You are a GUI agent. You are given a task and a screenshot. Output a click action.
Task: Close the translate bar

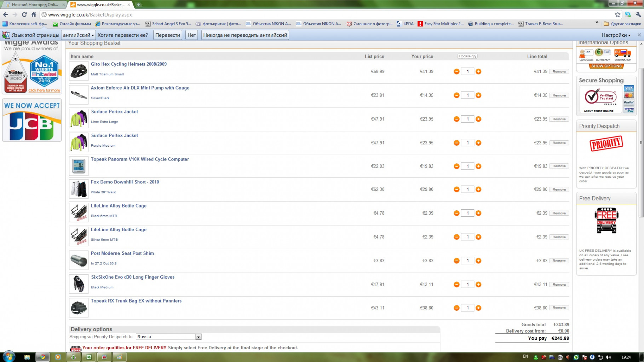(639, 35)
